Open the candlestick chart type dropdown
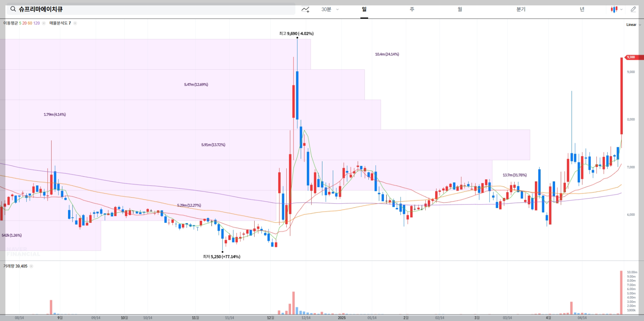The width and height of the screenshot is (644, 321). 617,9
